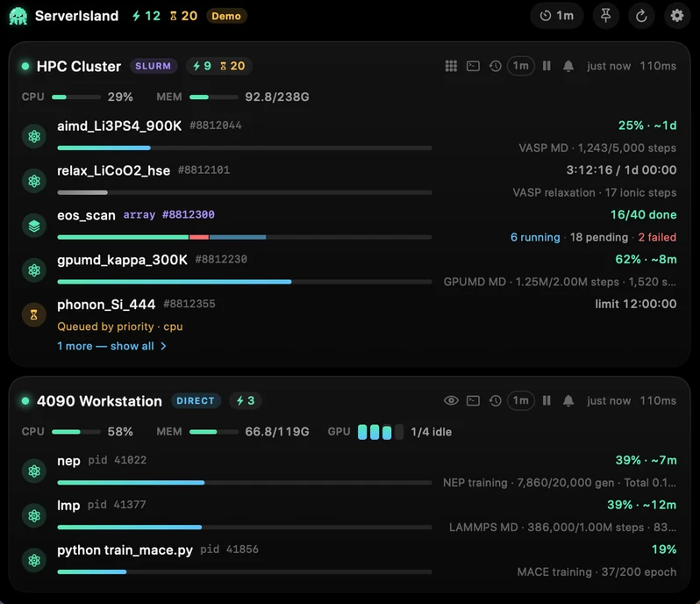Click 'Queued by priority · cpu' reason text

click(x=120, y=327)
